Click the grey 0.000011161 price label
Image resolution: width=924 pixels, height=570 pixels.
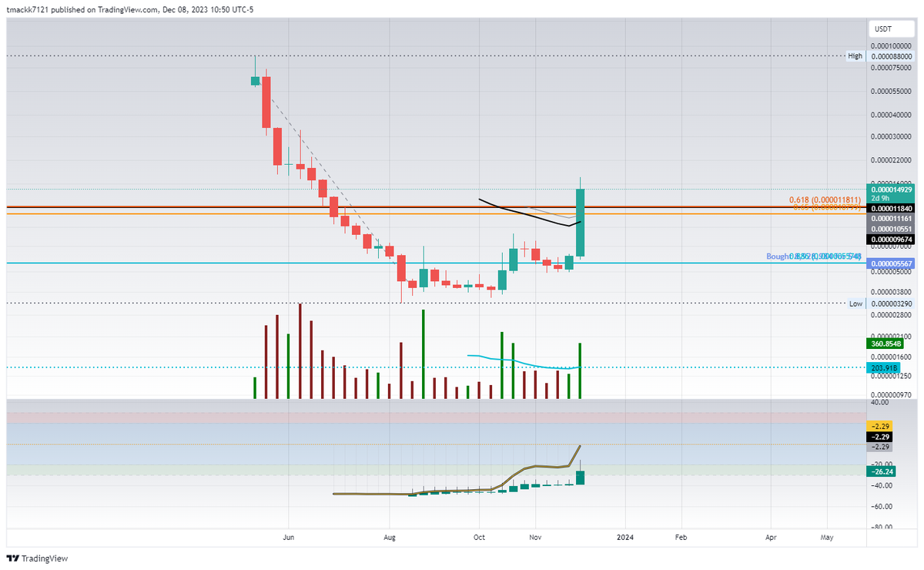point(891,219)
